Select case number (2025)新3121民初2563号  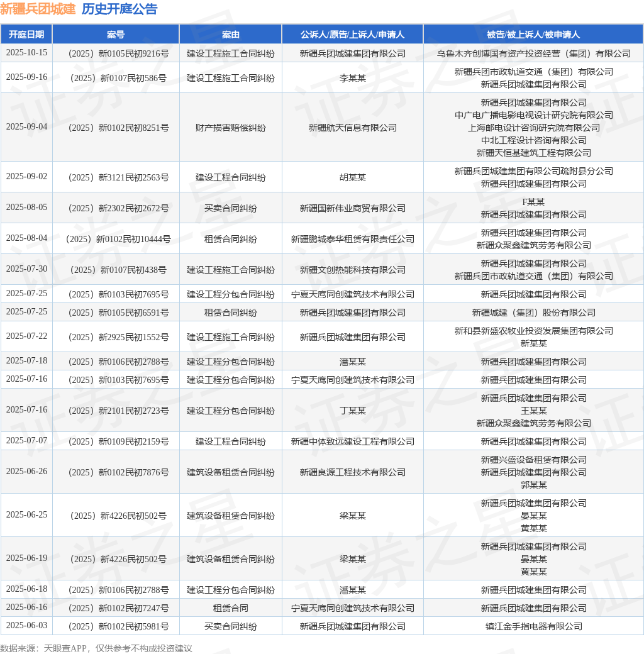point(118,177)
